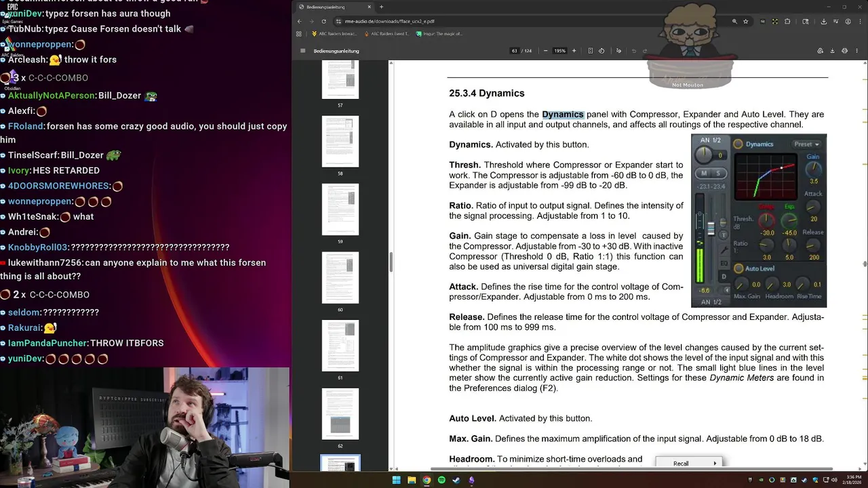Open page 62 thumbnail

(x=340, y=414)
